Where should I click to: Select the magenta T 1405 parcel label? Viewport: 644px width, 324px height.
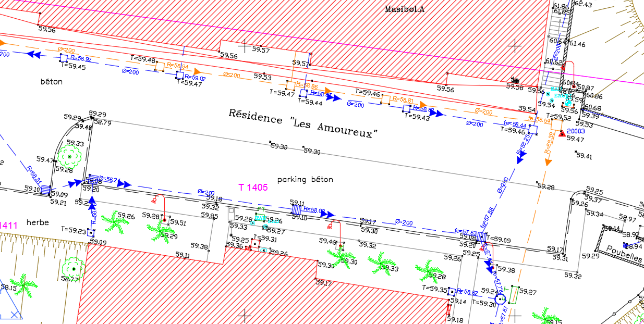[253, 188]
